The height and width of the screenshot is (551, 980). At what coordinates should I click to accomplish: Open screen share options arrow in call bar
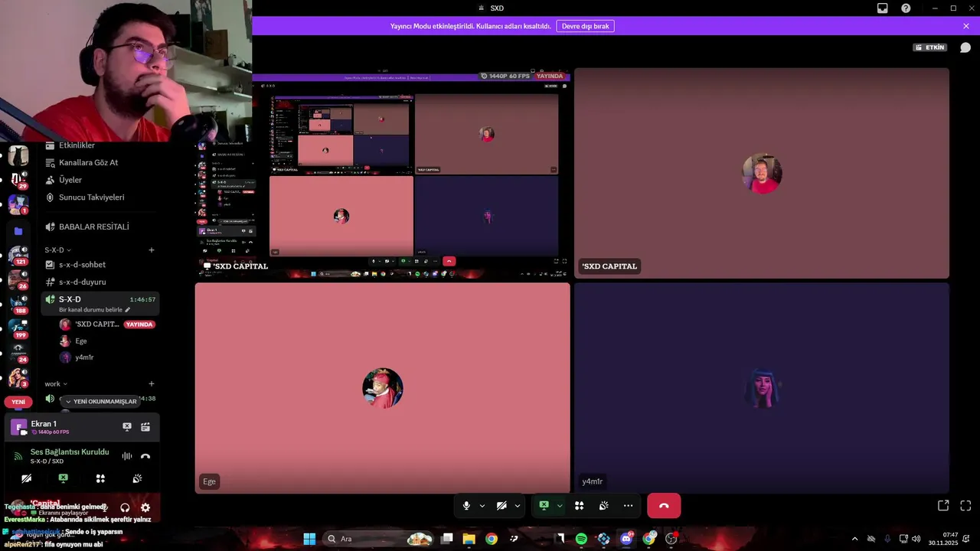point(560,506)
